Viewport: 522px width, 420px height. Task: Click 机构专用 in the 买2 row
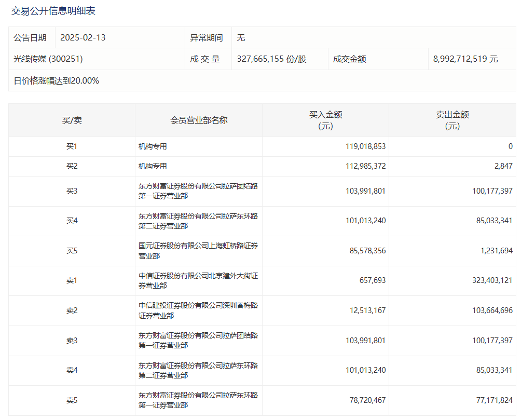point(153,167)
